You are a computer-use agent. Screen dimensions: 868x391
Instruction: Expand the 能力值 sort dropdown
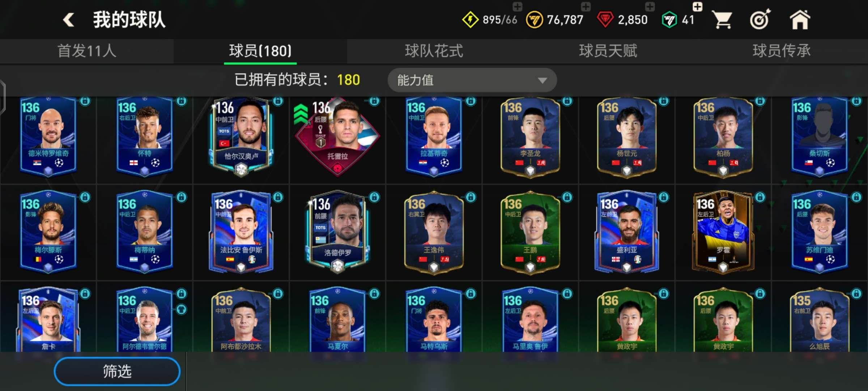point(472,80)
